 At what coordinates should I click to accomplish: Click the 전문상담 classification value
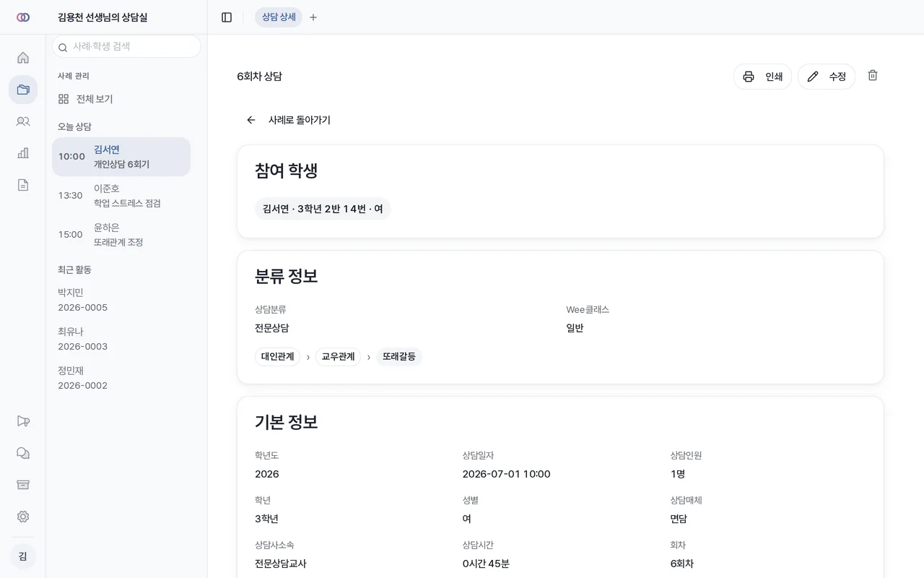click(272, 328)
